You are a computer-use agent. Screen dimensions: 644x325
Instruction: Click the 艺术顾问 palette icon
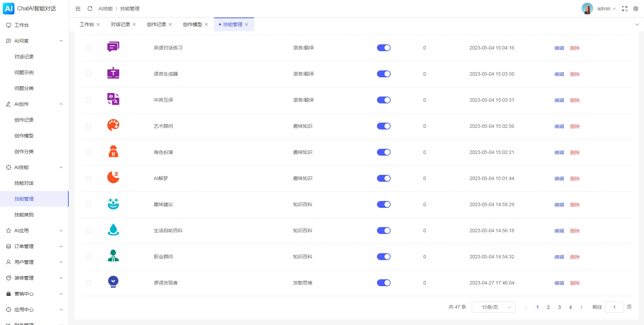pyautogui.click(x=113, y=125)
